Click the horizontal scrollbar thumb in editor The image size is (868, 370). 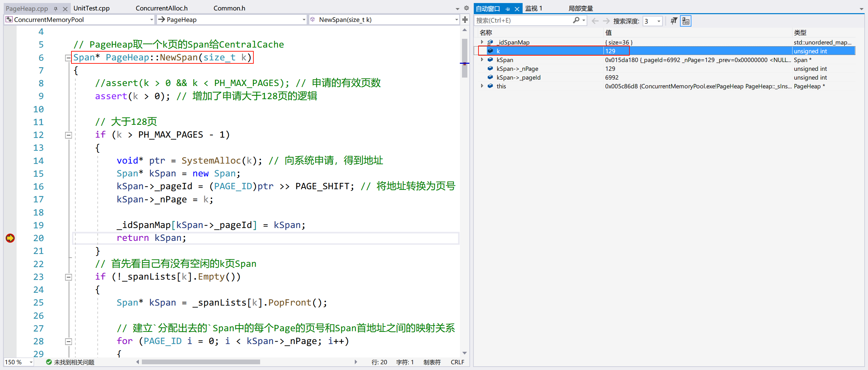coord(201,362)
